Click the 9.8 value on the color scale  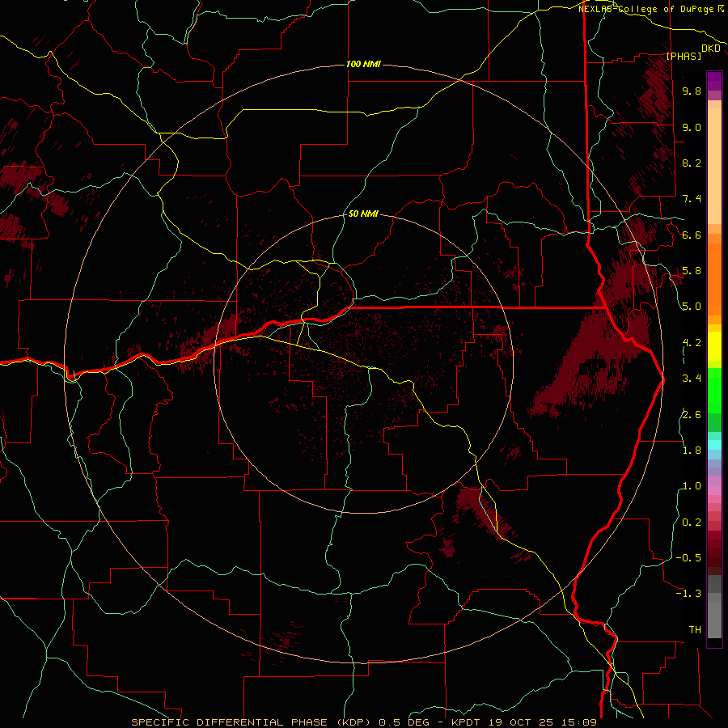pyautogui.click(x=692, y=91)
